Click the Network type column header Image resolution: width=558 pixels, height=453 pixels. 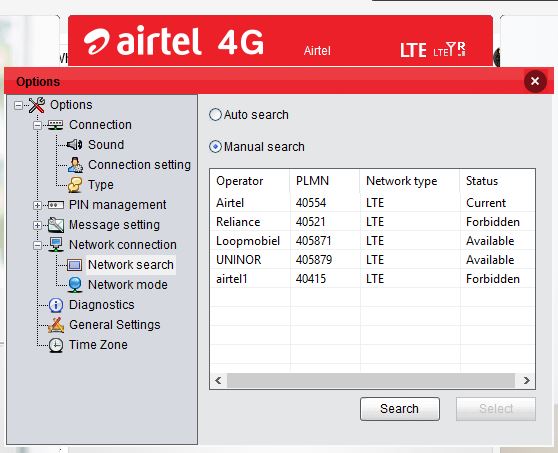(x=410, y=181)
